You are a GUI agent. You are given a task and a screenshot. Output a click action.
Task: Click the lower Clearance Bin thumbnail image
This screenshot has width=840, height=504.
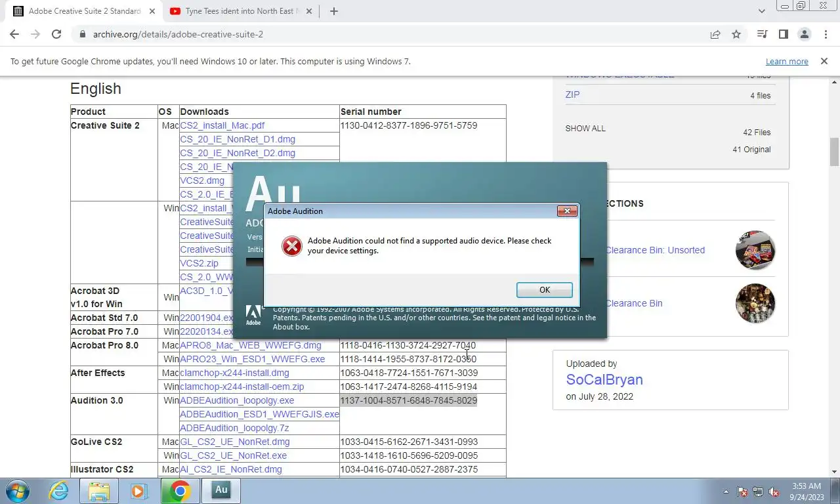tap(755, 303)
